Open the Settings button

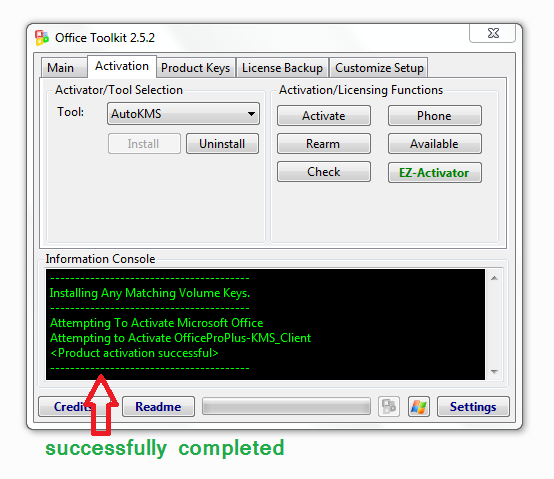[x=473, y=407]
